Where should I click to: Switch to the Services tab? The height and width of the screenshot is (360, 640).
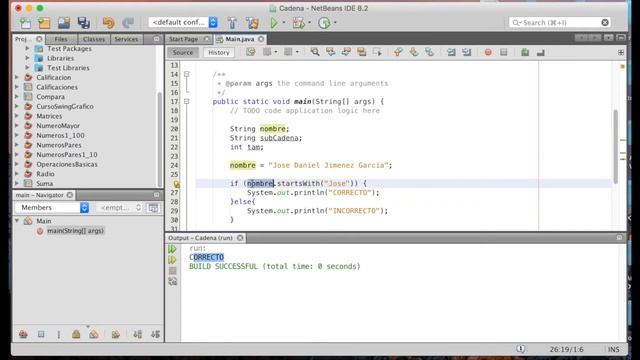(x=126, y=39)
